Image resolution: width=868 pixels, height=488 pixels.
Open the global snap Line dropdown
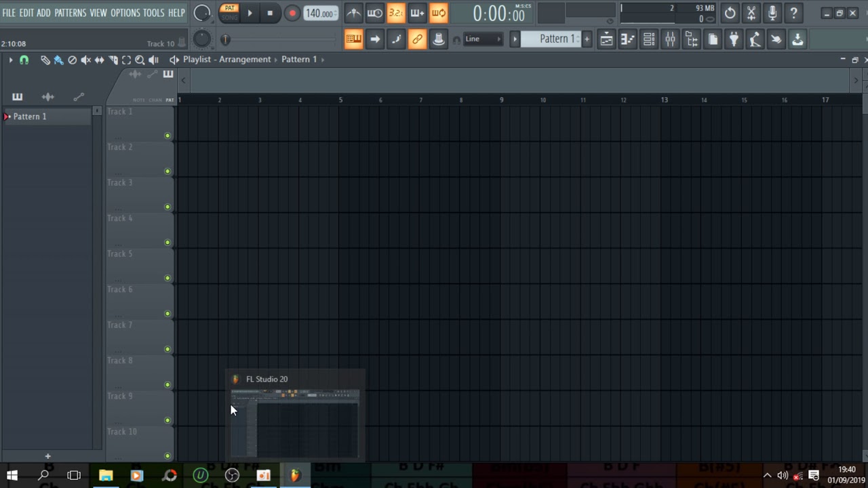(483, 39)
